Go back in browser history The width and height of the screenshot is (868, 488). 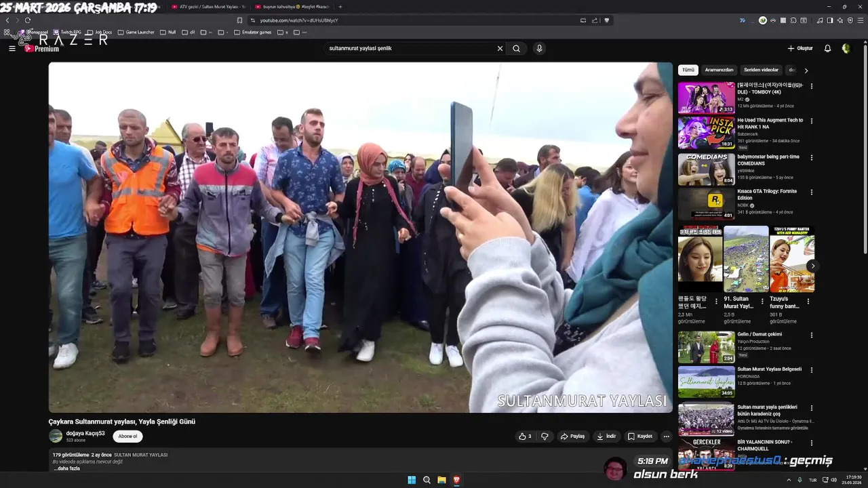(7, 20)
